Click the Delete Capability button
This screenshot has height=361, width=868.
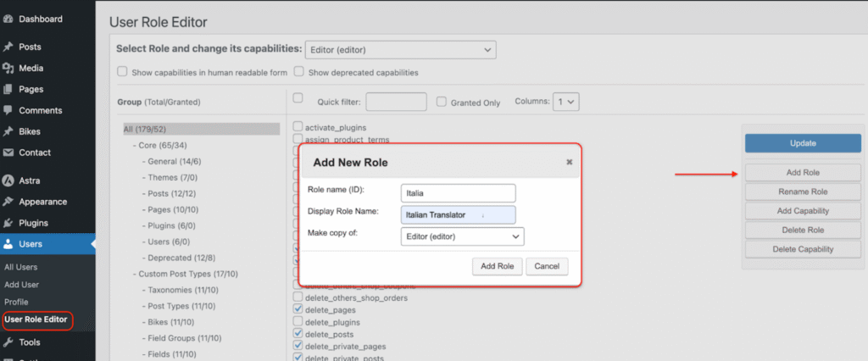tap(803, 249)
